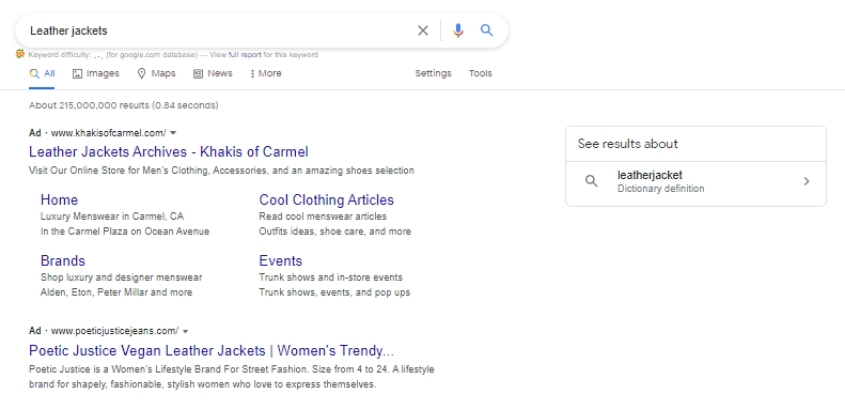Click magnifier icon beside leatherjacket result

point(591,181)
